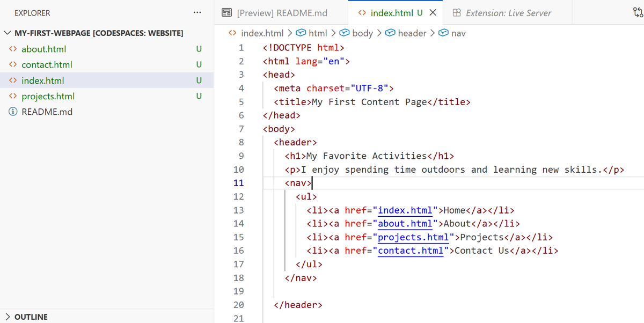
Task: Click the closing </header> tag
Action: (x=298, y=305)
